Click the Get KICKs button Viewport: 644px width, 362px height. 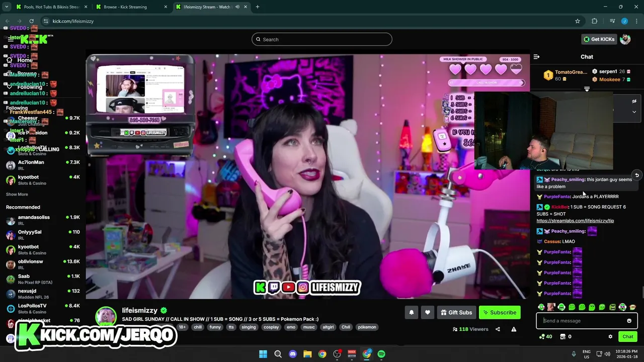[599, 39]
